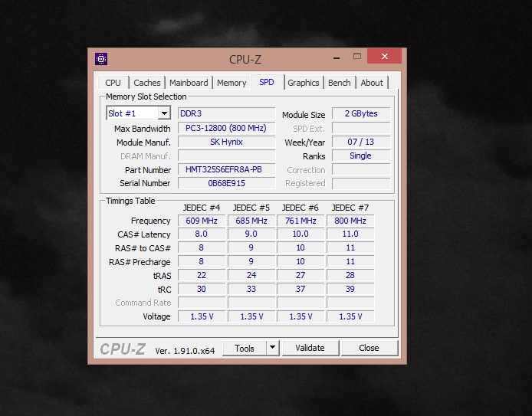Click the Serial Number field 0B68E915
This screenshot has height=416, width=532.
[x=226, y=183]
